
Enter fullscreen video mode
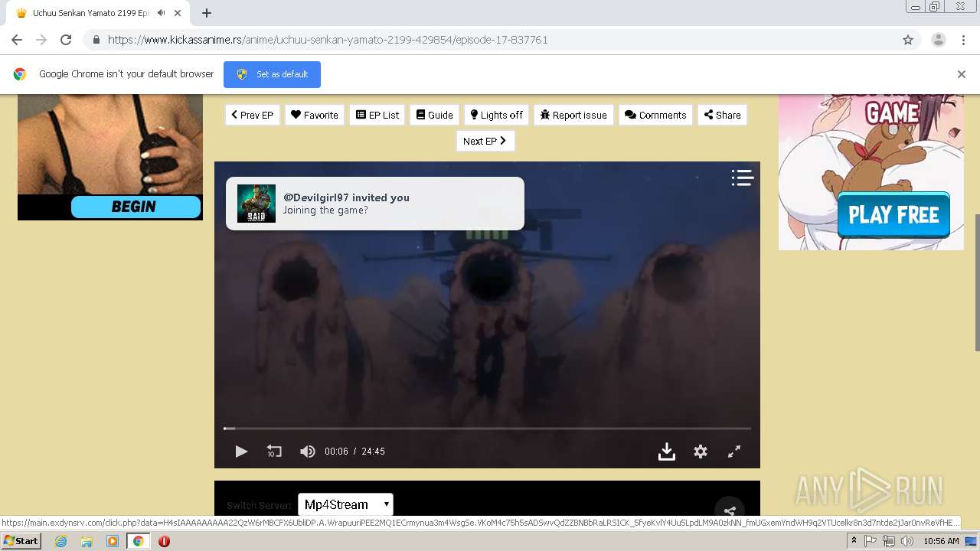point(733,452)
